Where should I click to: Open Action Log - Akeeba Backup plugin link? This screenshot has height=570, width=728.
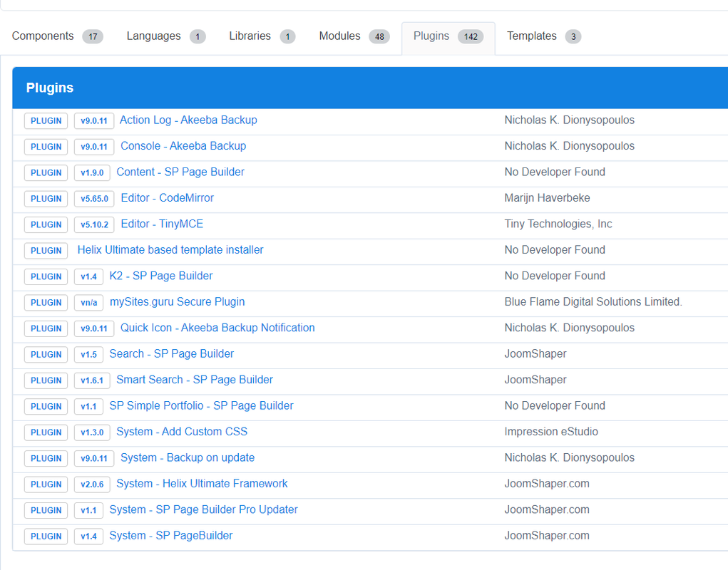click(188, 120)
